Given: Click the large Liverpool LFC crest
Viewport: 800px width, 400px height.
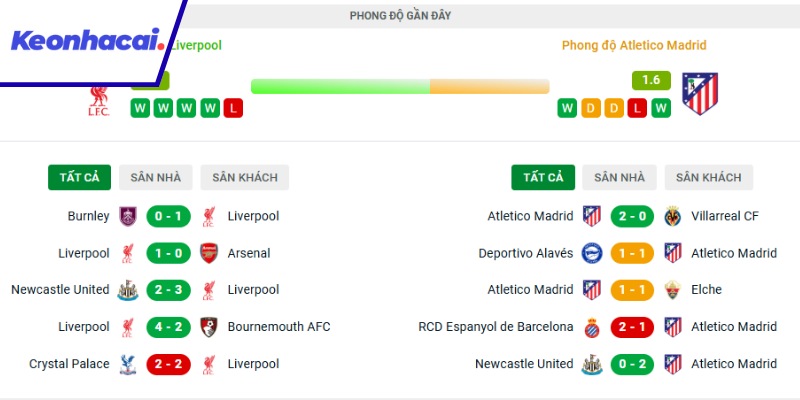Looking at the screenshot, I should pos(98,101).
